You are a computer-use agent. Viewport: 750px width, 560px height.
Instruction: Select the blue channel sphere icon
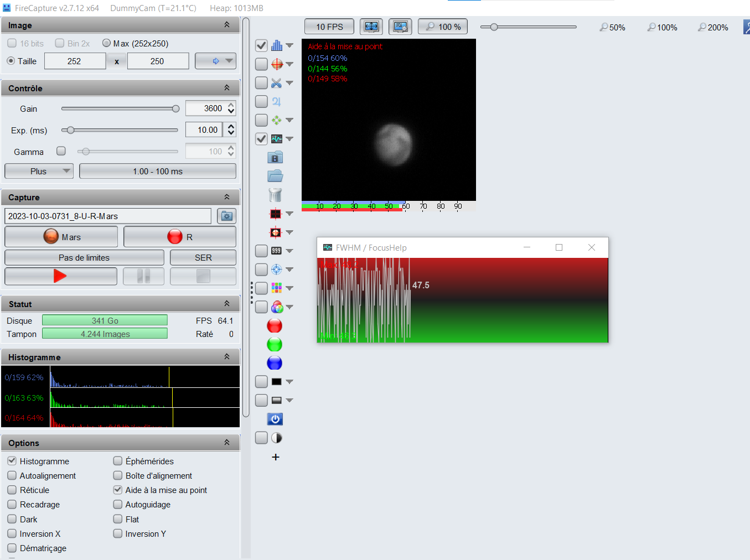coord(275,363)
